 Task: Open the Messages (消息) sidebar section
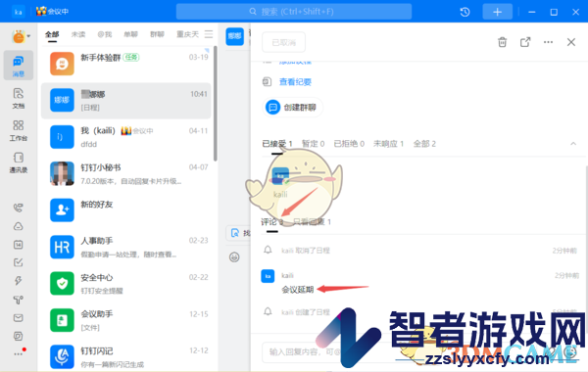[19, 66]
